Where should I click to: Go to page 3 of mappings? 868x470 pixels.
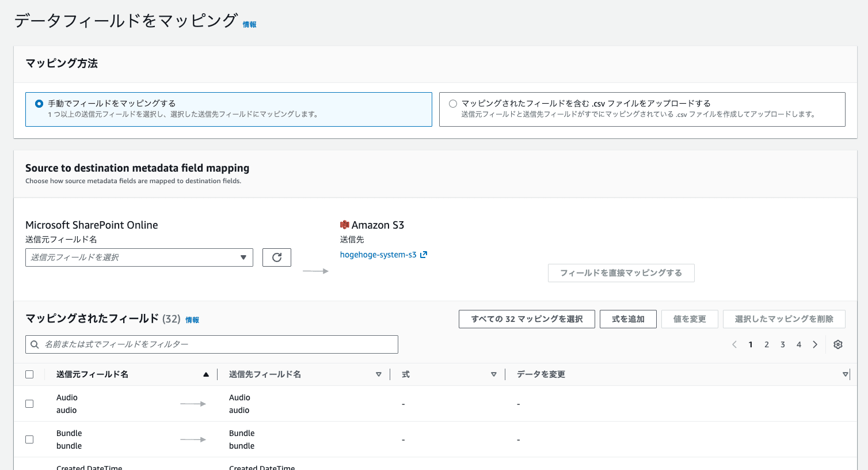783,344
